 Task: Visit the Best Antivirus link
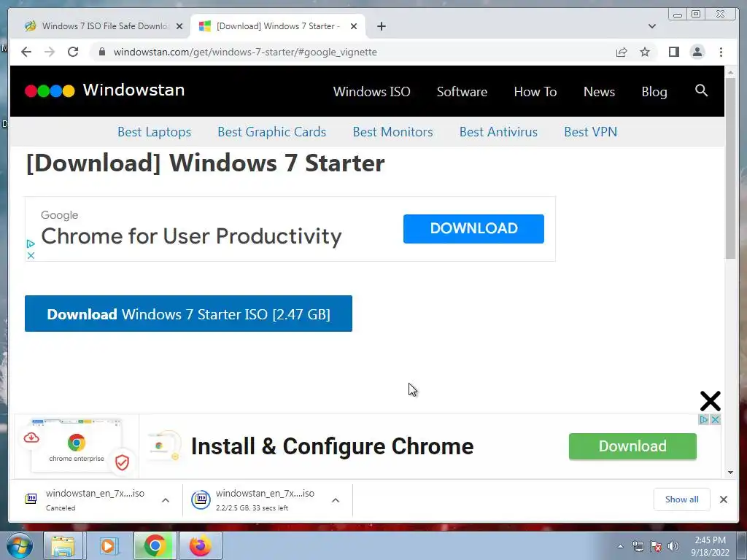click(498, 132)
